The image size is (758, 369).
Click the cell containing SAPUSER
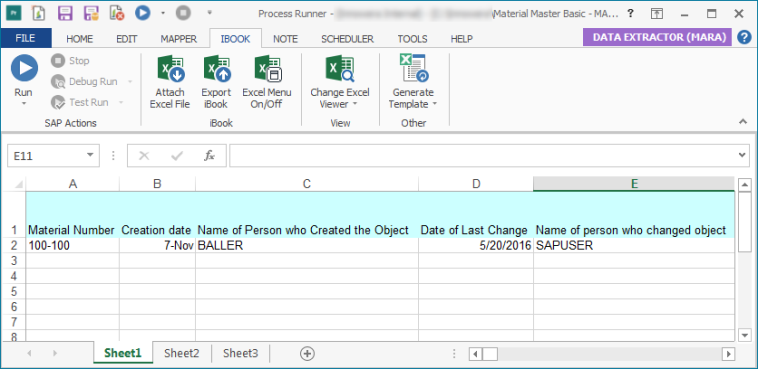click(x=634, y=246)
